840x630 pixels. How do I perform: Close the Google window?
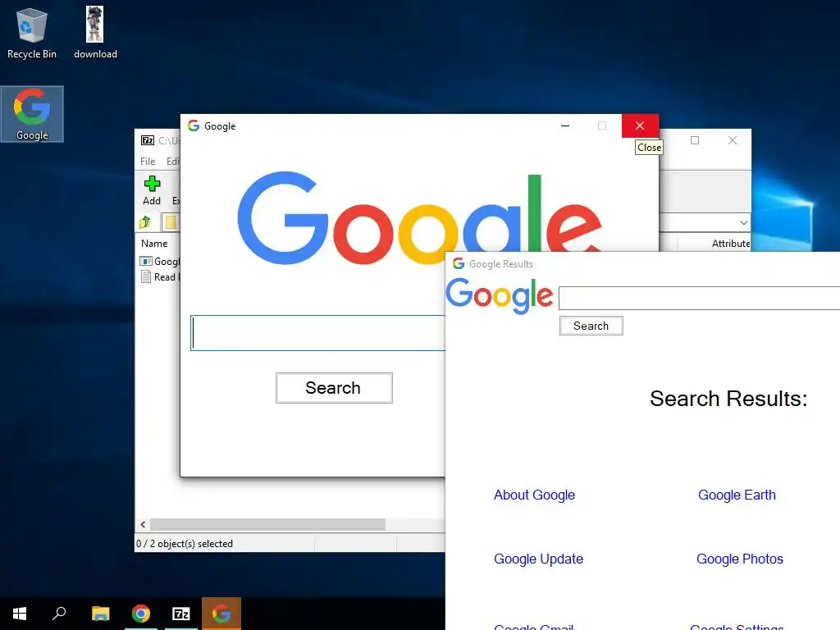click(x=640, y=126)
